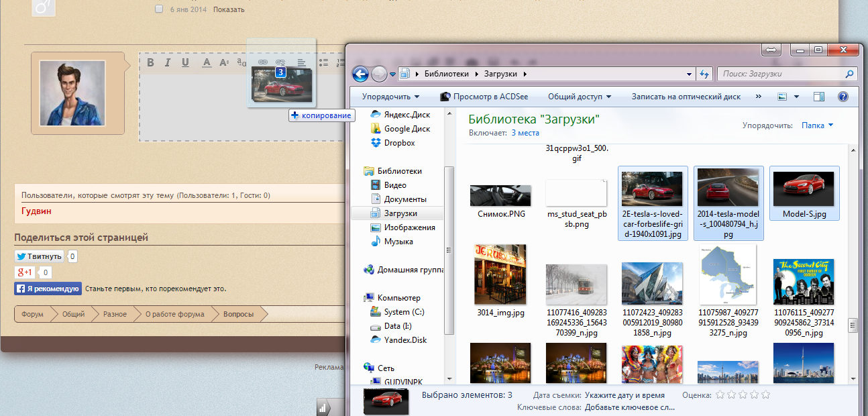
Task: Open font size tool in forum editor
Action: click(225, 62)
